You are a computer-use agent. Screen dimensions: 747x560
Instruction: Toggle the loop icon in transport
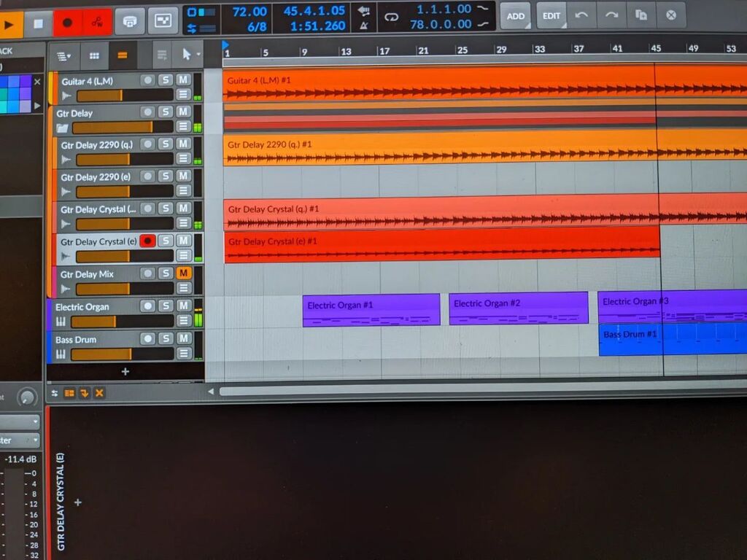click(x=391, y=17)
